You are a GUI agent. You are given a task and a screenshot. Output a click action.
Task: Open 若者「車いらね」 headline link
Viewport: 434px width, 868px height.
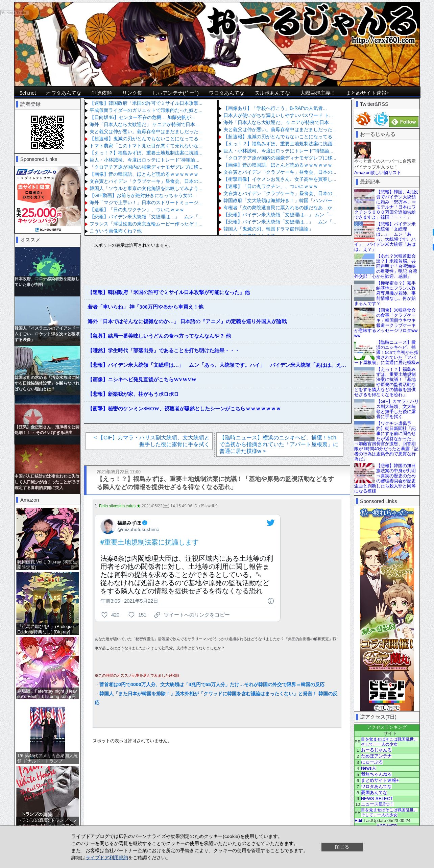pos(145,307)
